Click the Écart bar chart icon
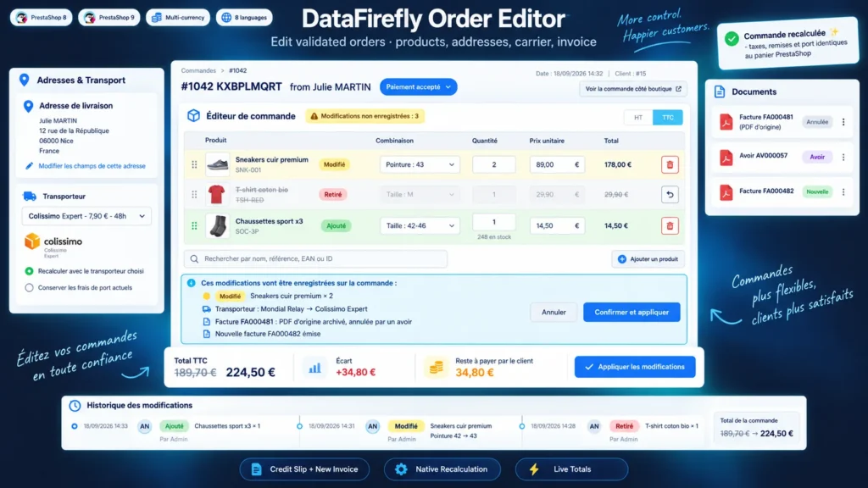The height and width of the screenshot is (488, 868). pos(314,368)
